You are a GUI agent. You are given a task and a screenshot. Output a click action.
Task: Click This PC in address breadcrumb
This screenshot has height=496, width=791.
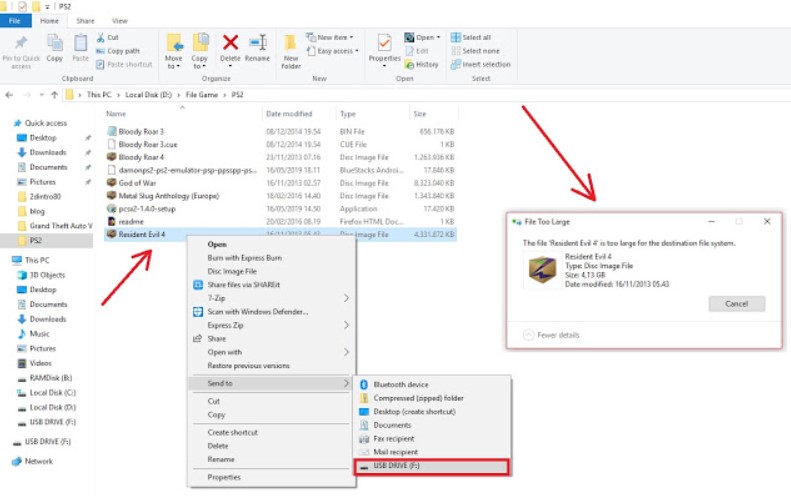pyautogui.click(x=99, y=95)
